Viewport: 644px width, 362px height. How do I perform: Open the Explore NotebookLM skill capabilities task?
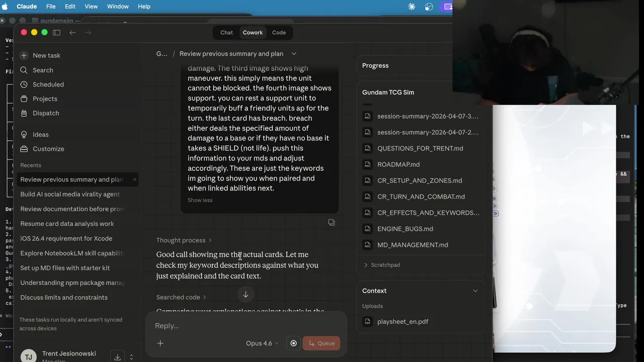coord(77,253)
